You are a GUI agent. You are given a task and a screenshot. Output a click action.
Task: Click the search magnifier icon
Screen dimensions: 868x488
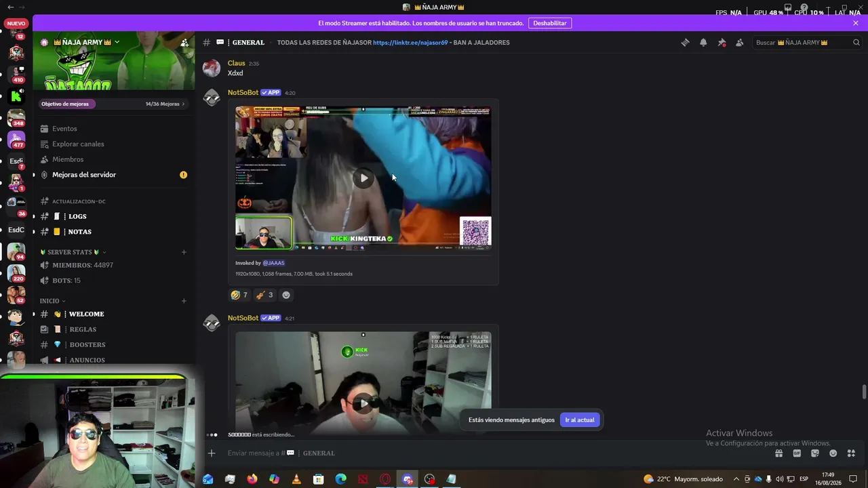[856, 42]
